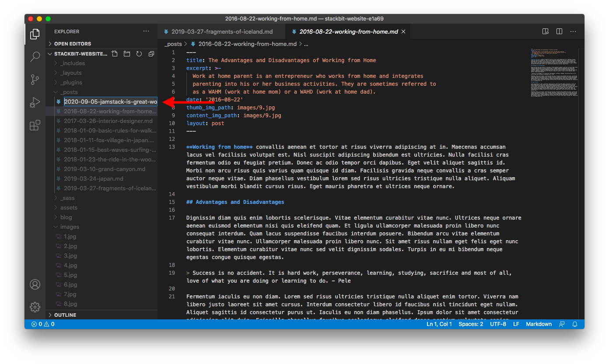Click the feedback icon in status bar
Screen dimensions: 609x364
pos(562,324)
